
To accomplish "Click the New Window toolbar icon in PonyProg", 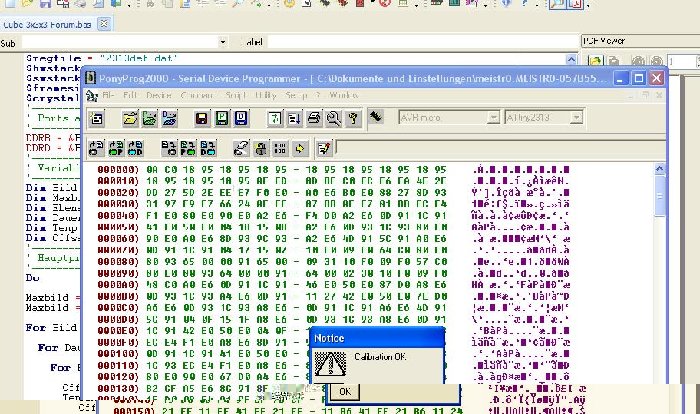I will point(98,119).
